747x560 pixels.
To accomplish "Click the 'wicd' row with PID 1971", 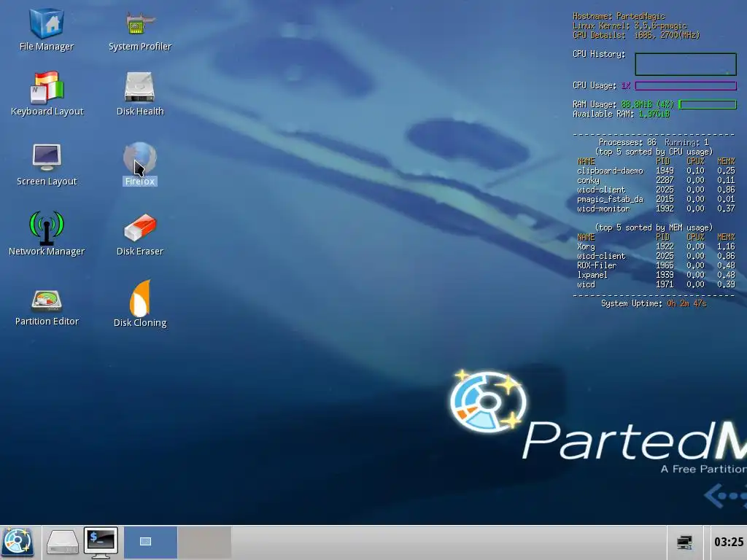I will 656,284.
